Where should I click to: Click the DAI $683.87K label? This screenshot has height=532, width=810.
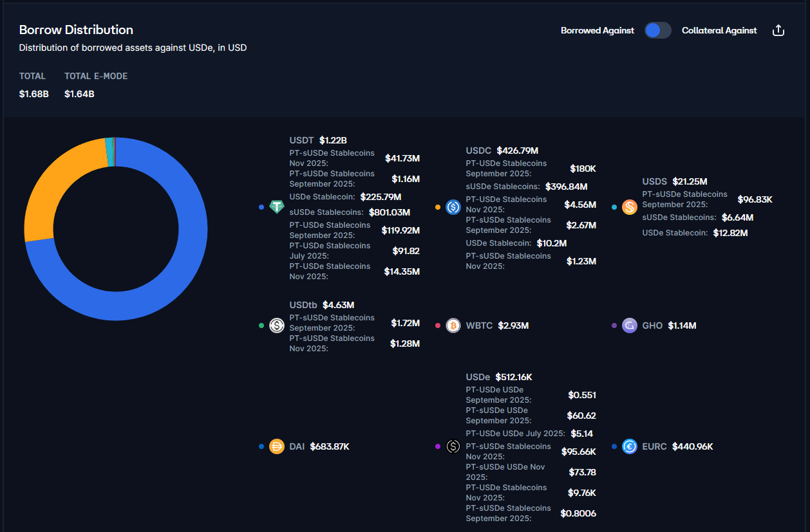pos(319,446)
